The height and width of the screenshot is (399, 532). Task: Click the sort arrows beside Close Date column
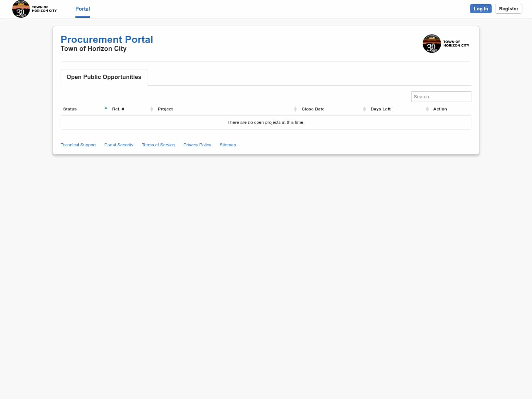tap(365, 109)
